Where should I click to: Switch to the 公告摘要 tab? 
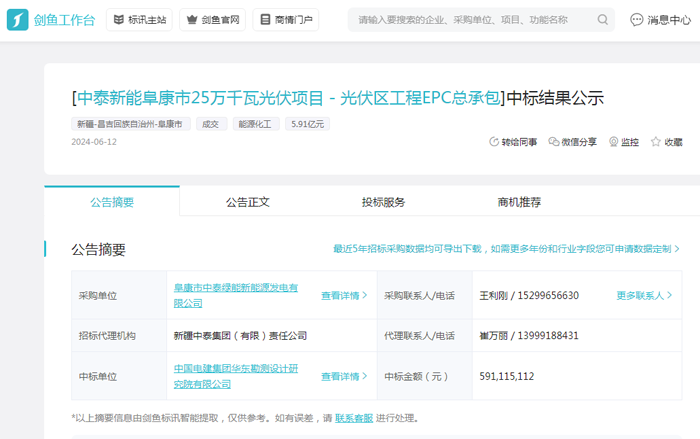112,202
